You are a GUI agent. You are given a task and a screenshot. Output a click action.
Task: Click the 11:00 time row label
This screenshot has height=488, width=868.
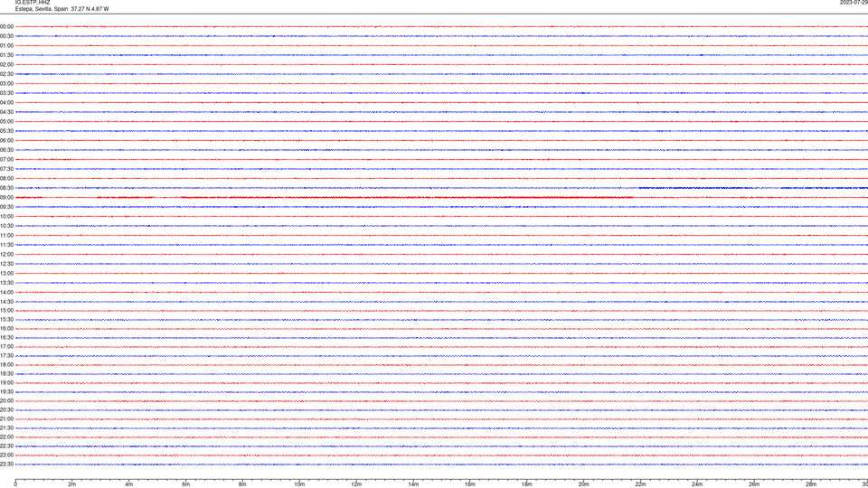coord(6,236)
